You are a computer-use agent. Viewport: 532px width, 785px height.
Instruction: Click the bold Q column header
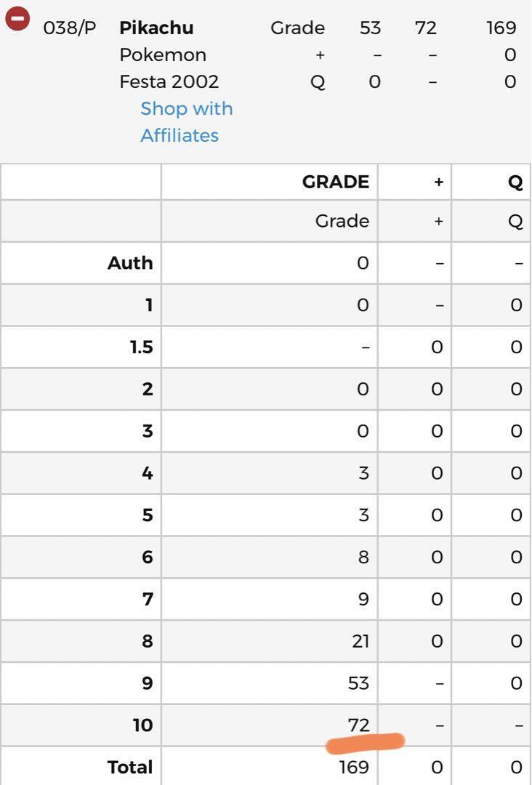click(515, 182)
